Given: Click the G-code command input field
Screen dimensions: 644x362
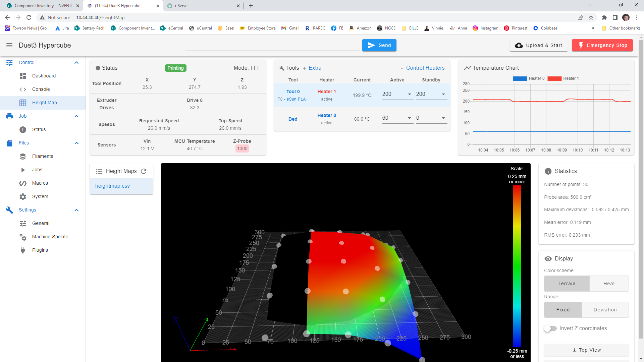Looking at the screenshot, I should [272, 45].
